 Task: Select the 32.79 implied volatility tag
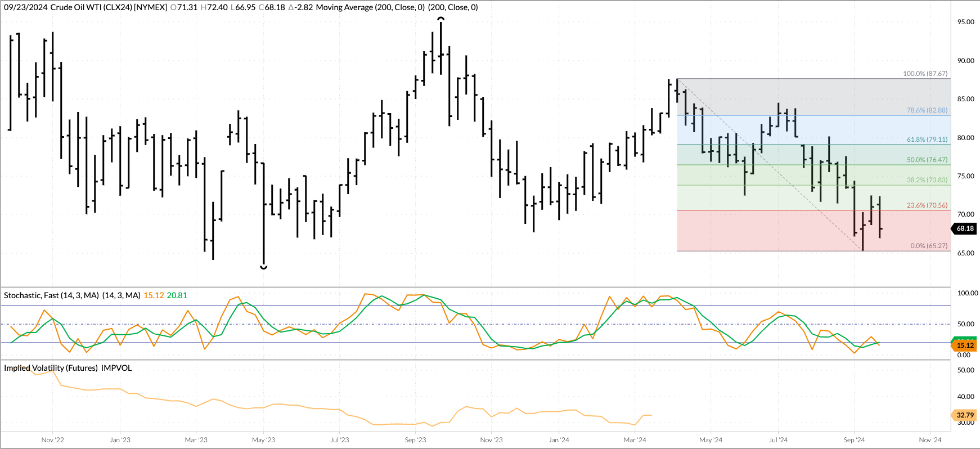point(965,415)
